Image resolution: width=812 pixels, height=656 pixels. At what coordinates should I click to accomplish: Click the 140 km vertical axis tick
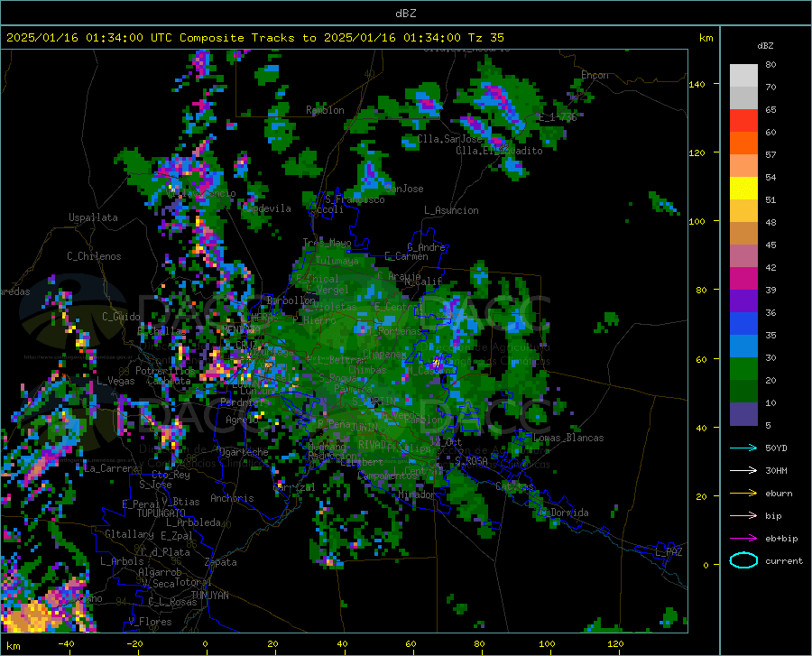(x=697, y=85)
